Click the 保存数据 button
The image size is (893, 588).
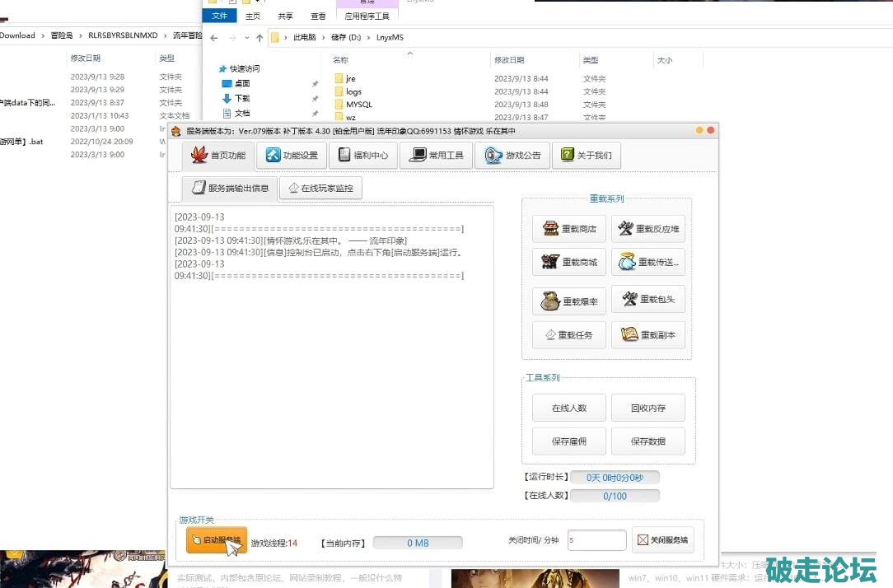(648, 441)
